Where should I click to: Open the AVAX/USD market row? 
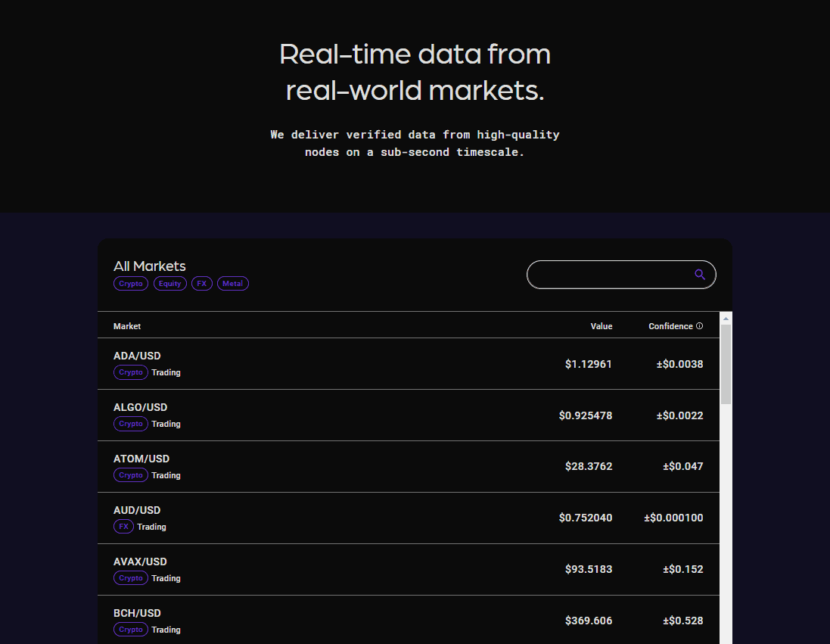point(408,569)
